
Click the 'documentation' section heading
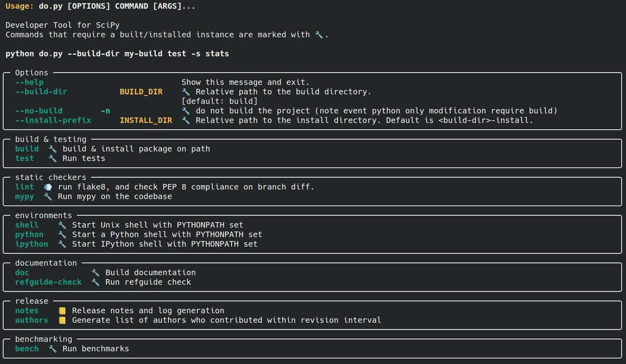[x=46, y=263]
